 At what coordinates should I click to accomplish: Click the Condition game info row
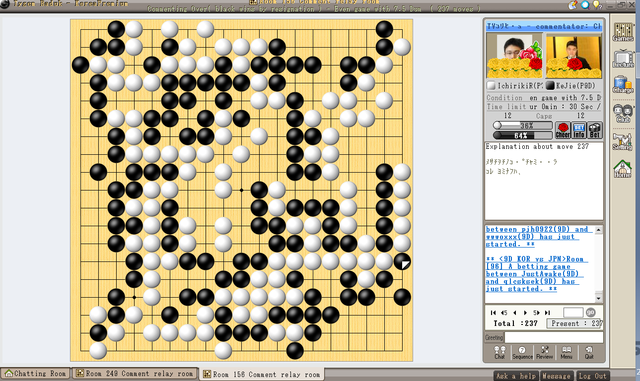pyautogui.click(x=544, y=98)
